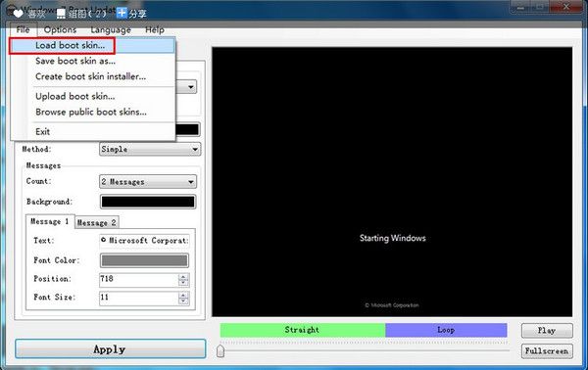The width and height of the screenshot is (588, 370).
Task: Select the green Straight segment
Action: coord(303,330)
